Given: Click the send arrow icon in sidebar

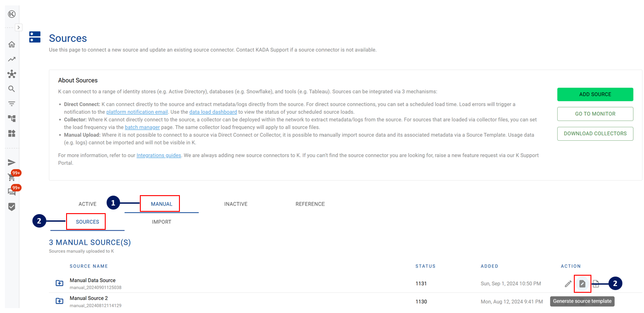Looking at the screenshot, I should 12,162.
